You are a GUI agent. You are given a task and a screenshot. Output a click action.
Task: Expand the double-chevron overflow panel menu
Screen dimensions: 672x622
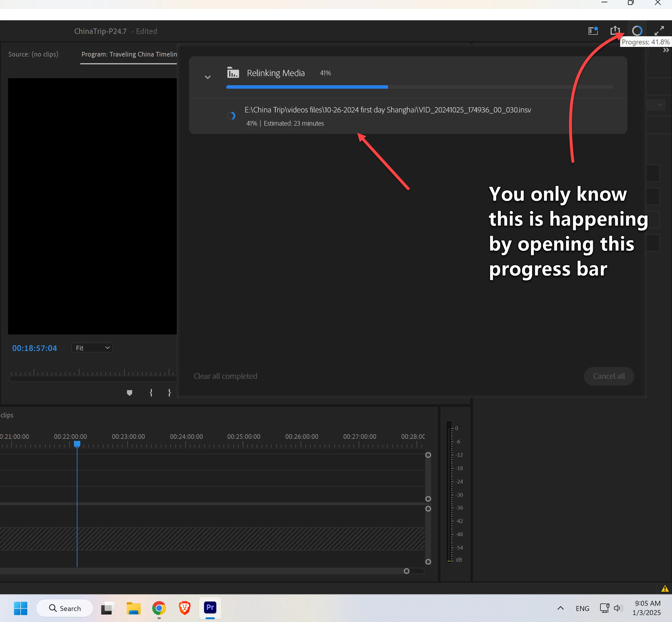tap(666, 50)
